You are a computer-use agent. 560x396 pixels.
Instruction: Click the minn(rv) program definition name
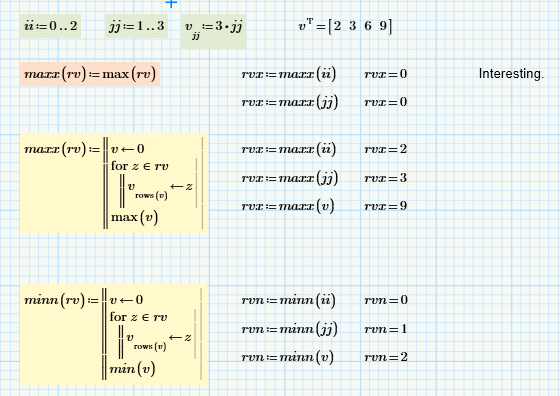(x=55, y=300)
